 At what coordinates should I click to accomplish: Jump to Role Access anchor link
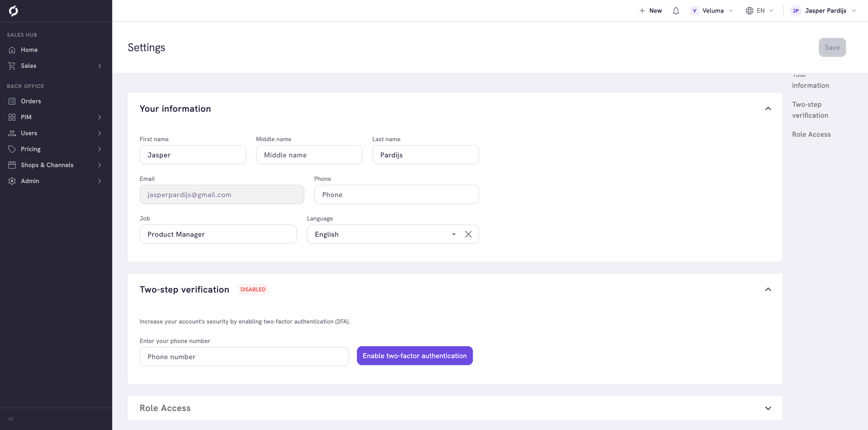point(811,134)
